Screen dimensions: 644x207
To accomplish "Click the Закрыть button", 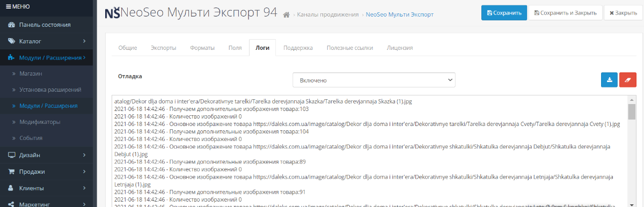I will [623, 13].
